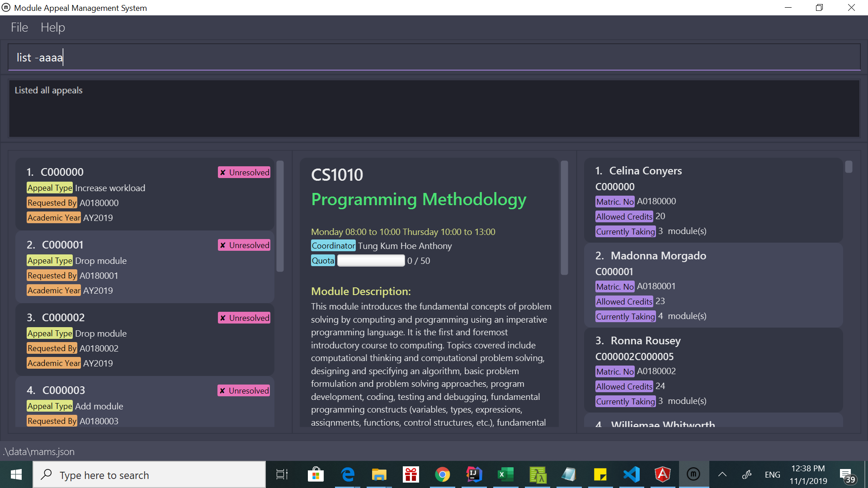
Task: Select student Madonna Morgado card
Action: tap(713, 286)
